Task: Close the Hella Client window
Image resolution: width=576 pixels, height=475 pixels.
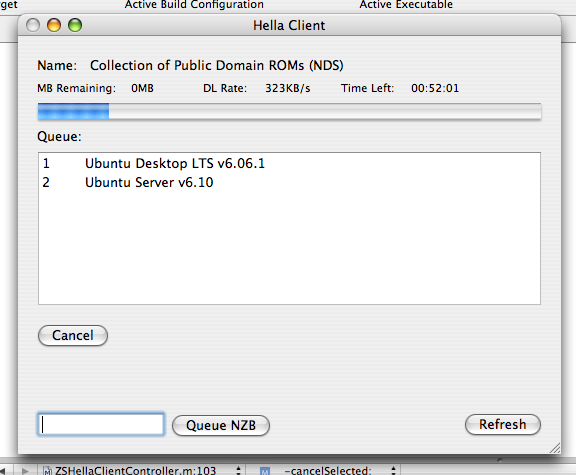Action: point(33,25)
